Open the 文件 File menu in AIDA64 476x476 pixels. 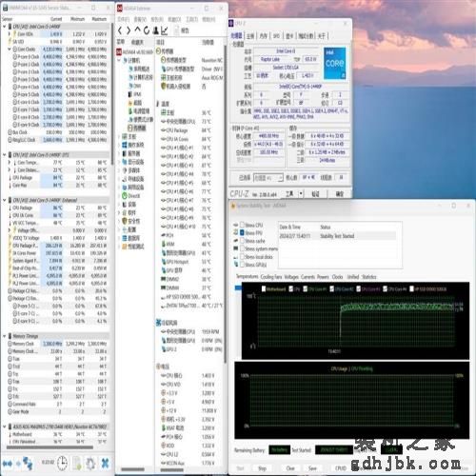[123, 19]
